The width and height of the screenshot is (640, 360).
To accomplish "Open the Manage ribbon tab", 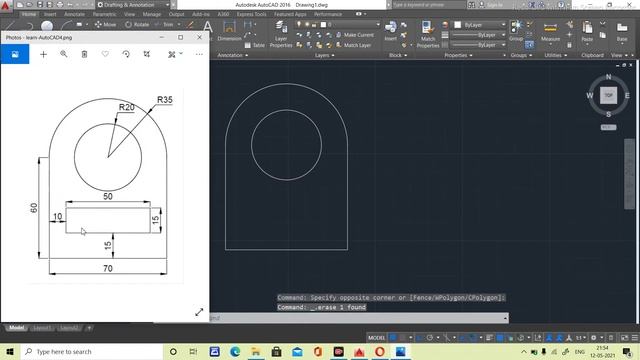I will 152,14.
